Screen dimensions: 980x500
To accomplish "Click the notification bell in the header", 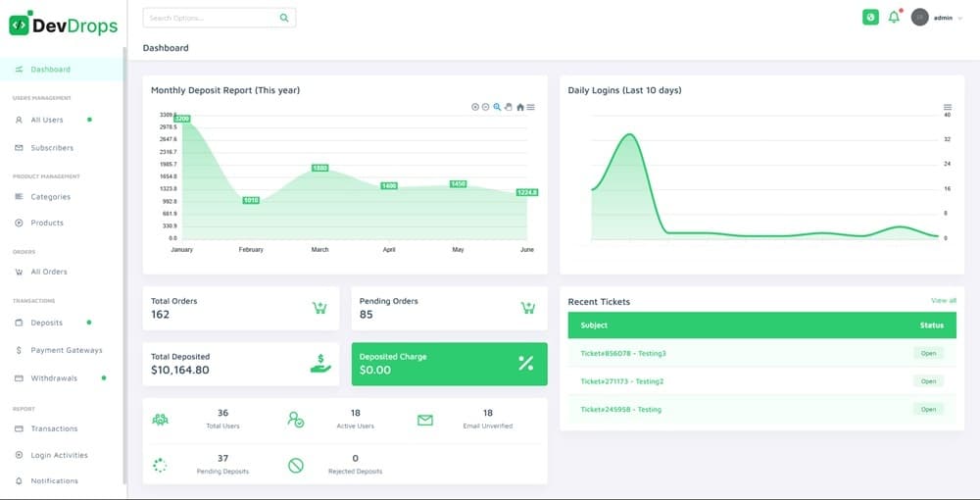I will coord(894,18).
